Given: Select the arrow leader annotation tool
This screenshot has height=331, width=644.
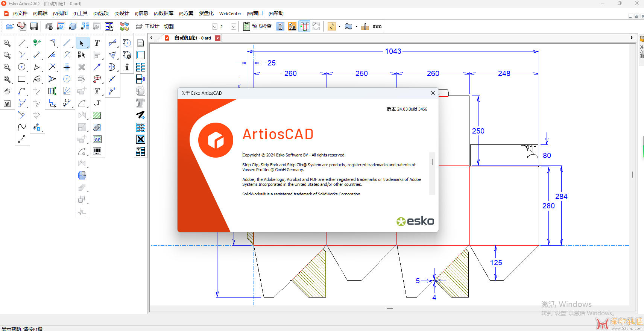Looking at the screenshot, I should point(97,67).
